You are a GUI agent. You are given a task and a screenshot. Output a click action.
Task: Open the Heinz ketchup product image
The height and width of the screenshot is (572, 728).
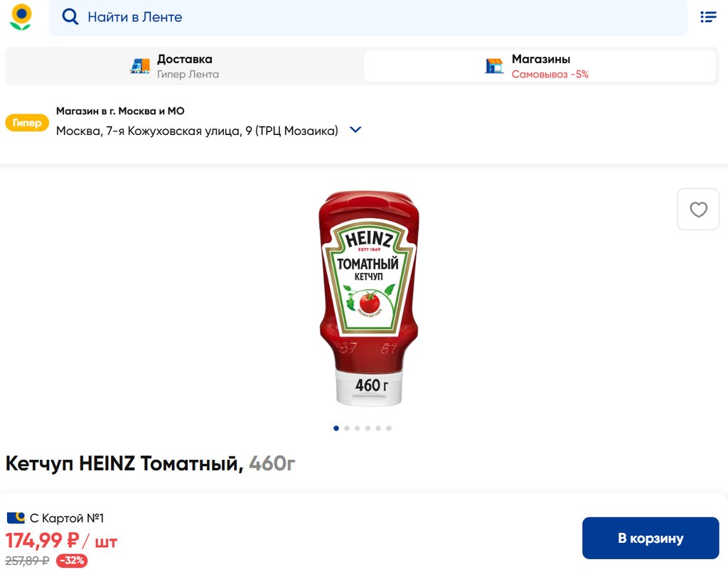369,298
